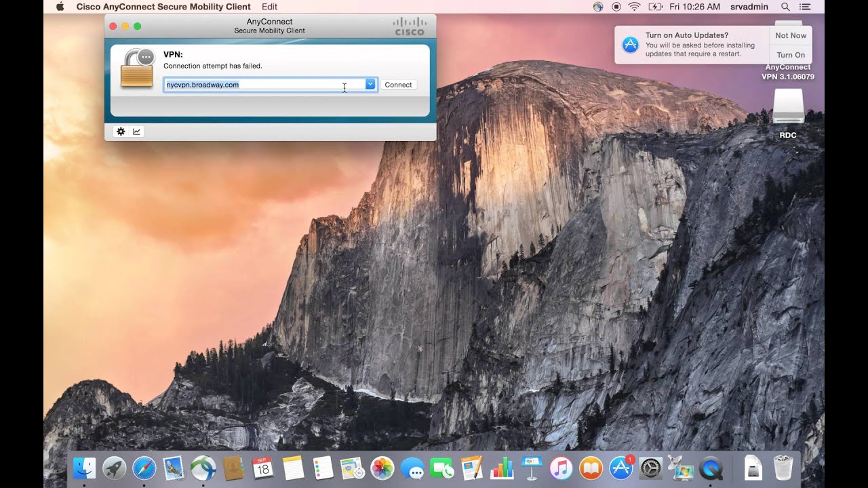Open Calendar from the dock
Viewport: 868px width, 488px height.
pyautogui.click(x=263, y=468)
